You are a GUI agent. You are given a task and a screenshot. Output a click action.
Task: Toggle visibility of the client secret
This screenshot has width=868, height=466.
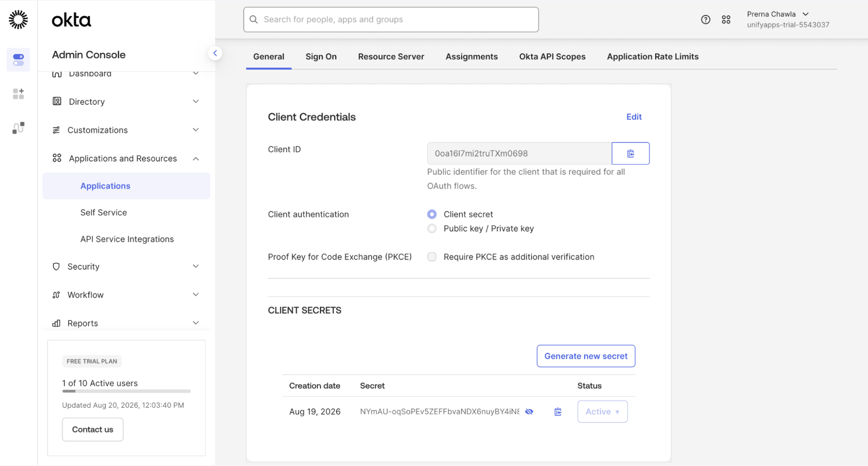click(529, 412)
